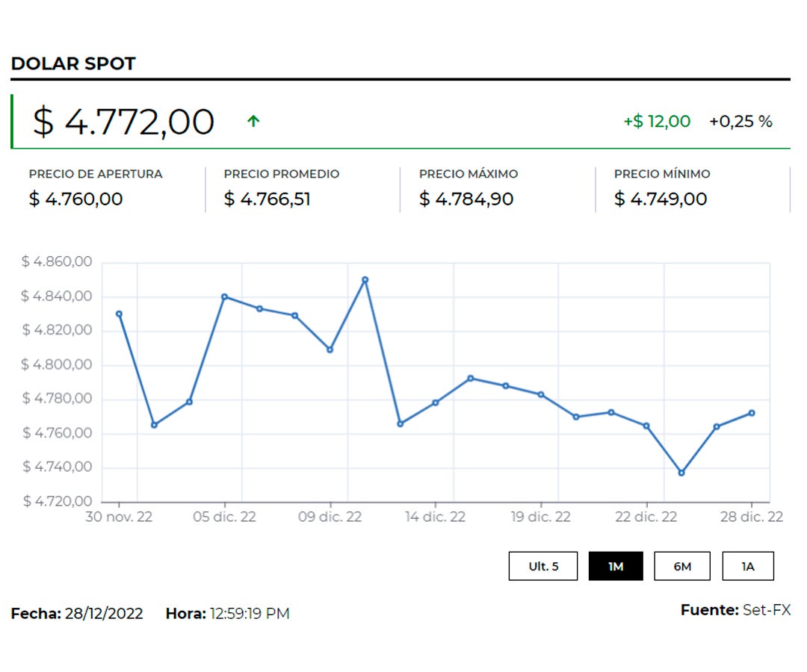The width and height of the screenshot is (807, 672).
Task: Select the first data point at 30 nov.
Action: coord(119,314)
